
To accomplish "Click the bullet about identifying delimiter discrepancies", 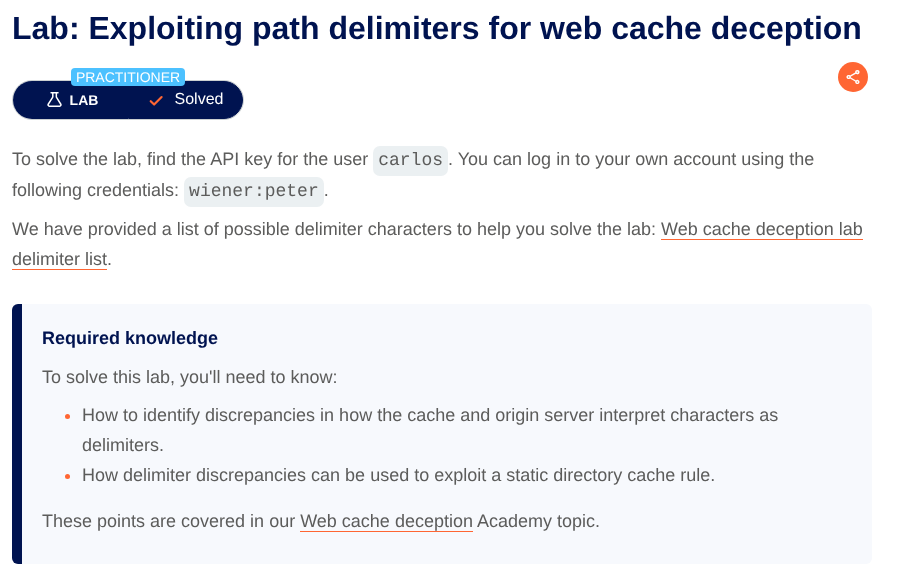I will (430, 415).
